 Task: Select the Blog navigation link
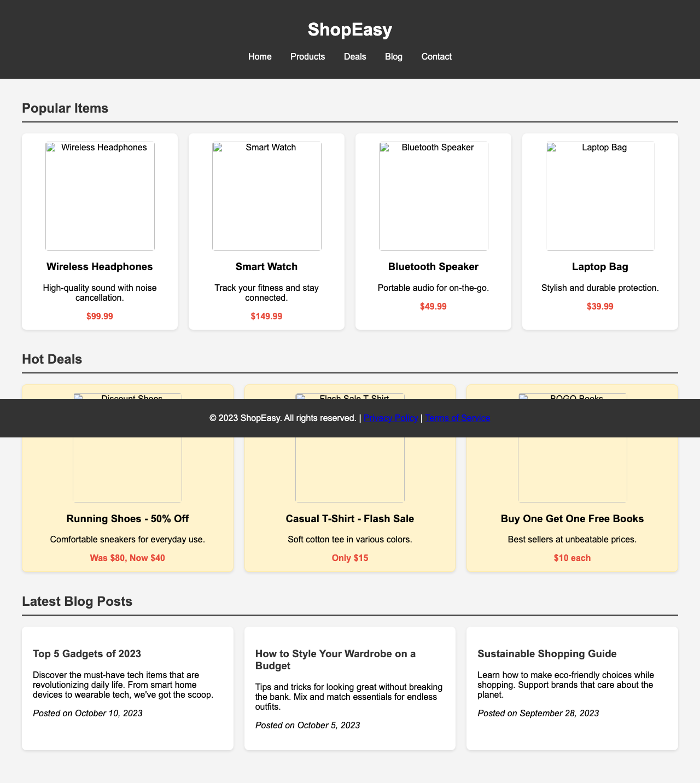pyautogui.click(x=394, y=56)
